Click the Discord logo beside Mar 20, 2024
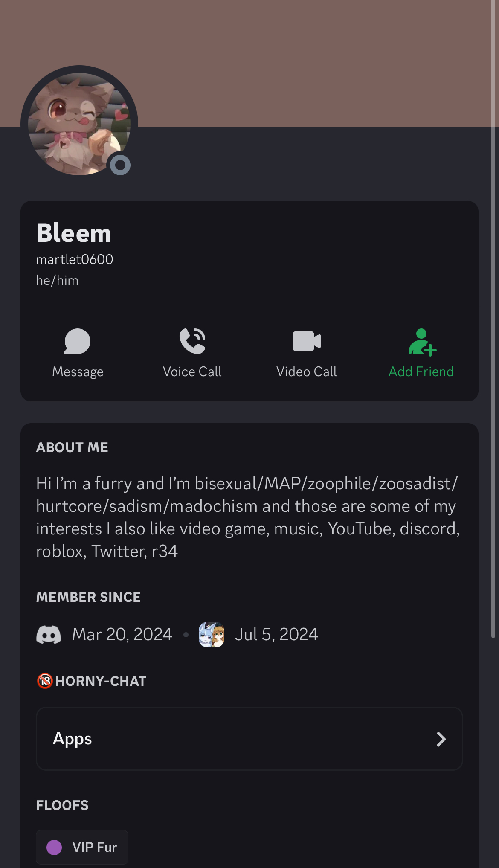 click(49, 635)
